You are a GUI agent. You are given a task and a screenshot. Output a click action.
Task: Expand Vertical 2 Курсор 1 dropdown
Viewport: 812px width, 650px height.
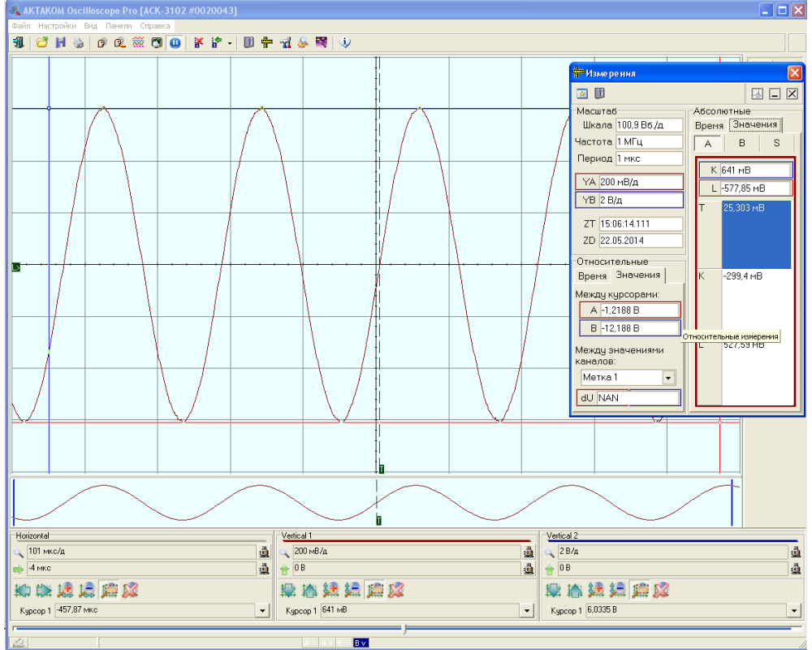pyautogui.click(x=793, y=611)
